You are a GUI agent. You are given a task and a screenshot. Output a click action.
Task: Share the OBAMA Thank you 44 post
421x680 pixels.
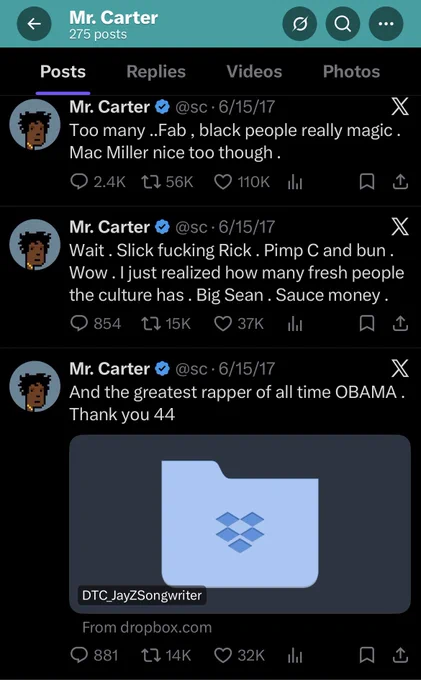pos(400,655)
